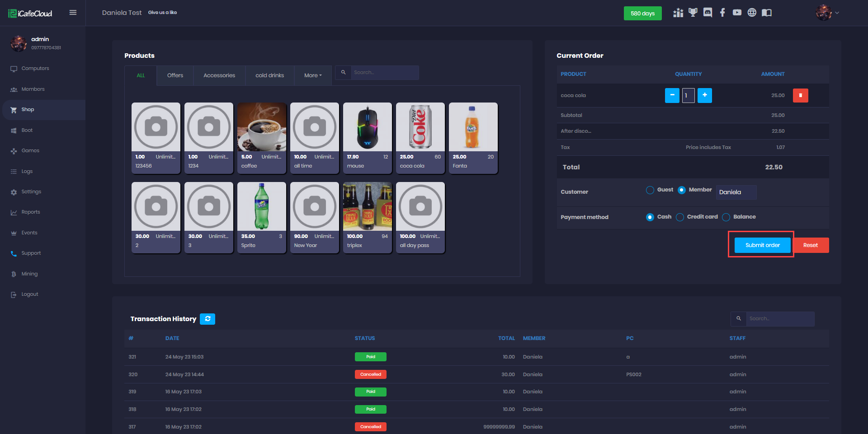The height and width of the screenshot is (434, 868).
Task: Open the user avatar dropdown menu
Action: (827, 13)
